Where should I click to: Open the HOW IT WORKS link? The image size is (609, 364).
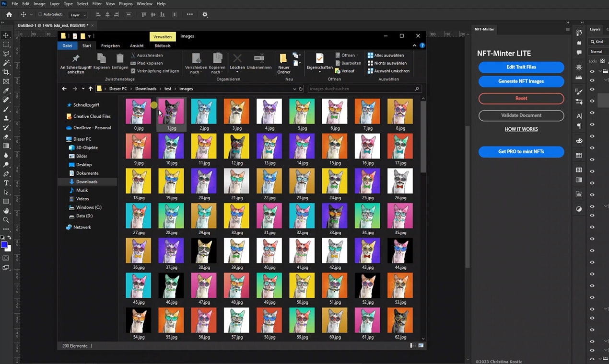pos(521,129)
